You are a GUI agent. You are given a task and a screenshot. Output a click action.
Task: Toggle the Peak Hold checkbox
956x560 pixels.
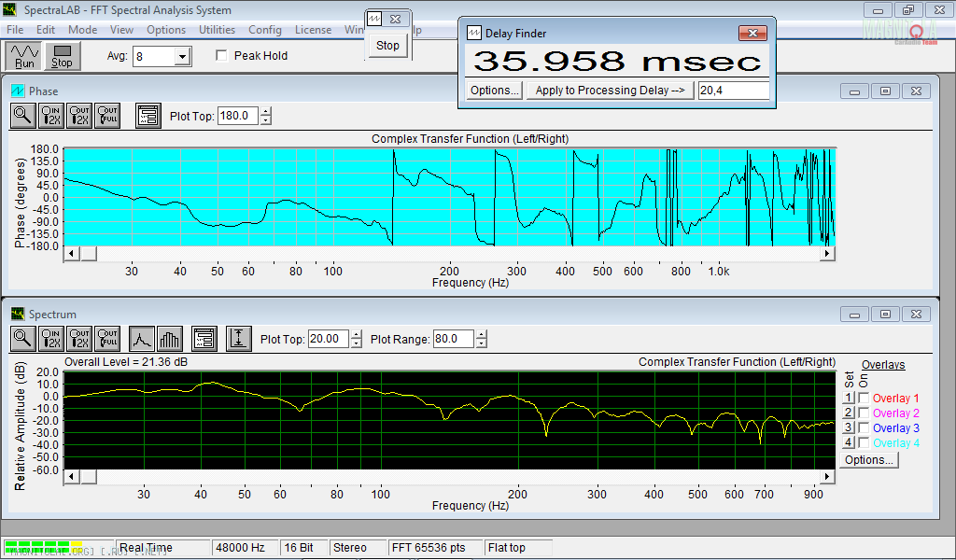(x=222, y=55)
